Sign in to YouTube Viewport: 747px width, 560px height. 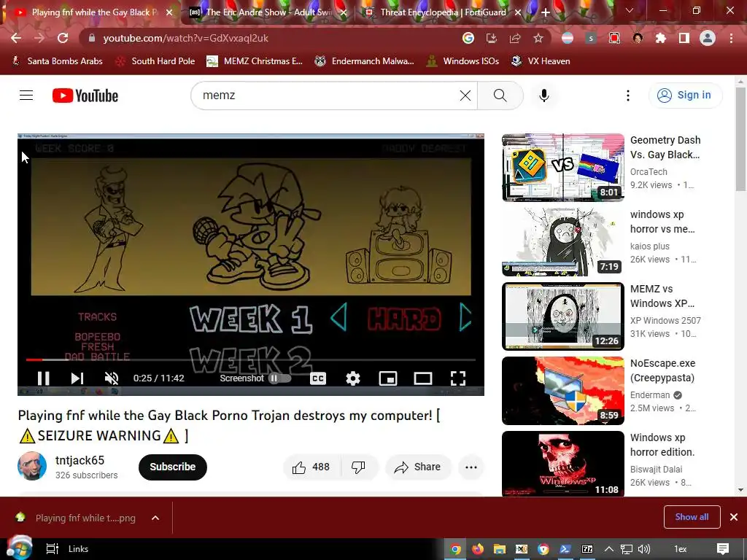pyautogui.click(x=685, y=96)
